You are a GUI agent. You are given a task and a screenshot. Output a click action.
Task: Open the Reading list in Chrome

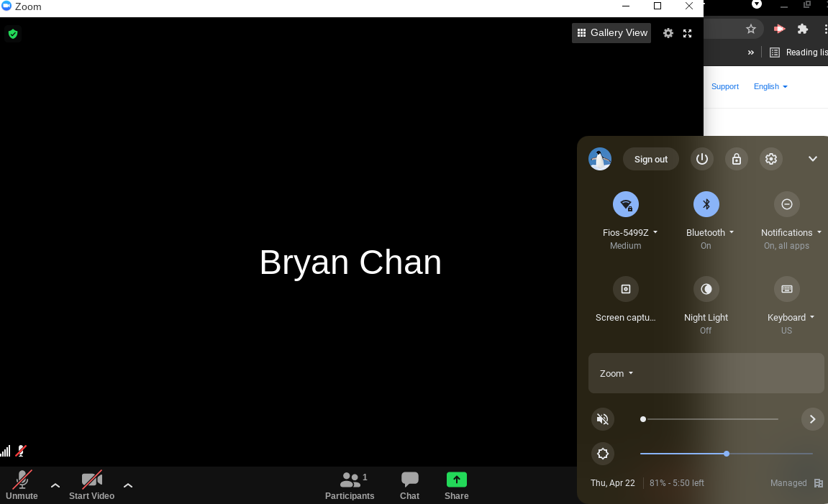click(799, 52)
